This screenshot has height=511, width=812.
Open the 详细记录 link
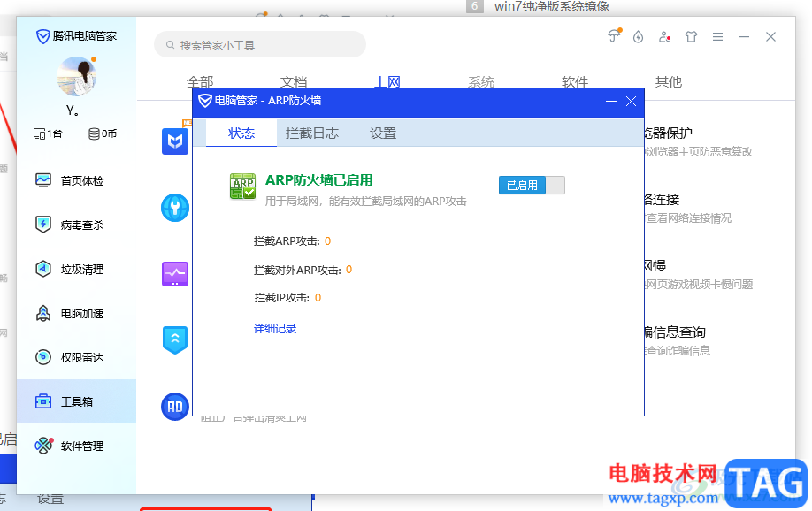tap(275, 328)
